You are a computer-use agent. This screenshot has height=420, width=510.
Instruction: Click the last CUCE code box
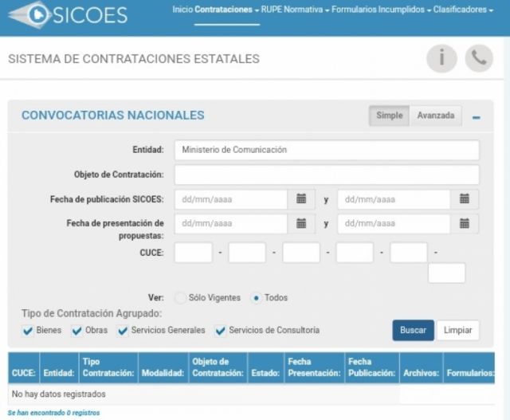[446, 273]
